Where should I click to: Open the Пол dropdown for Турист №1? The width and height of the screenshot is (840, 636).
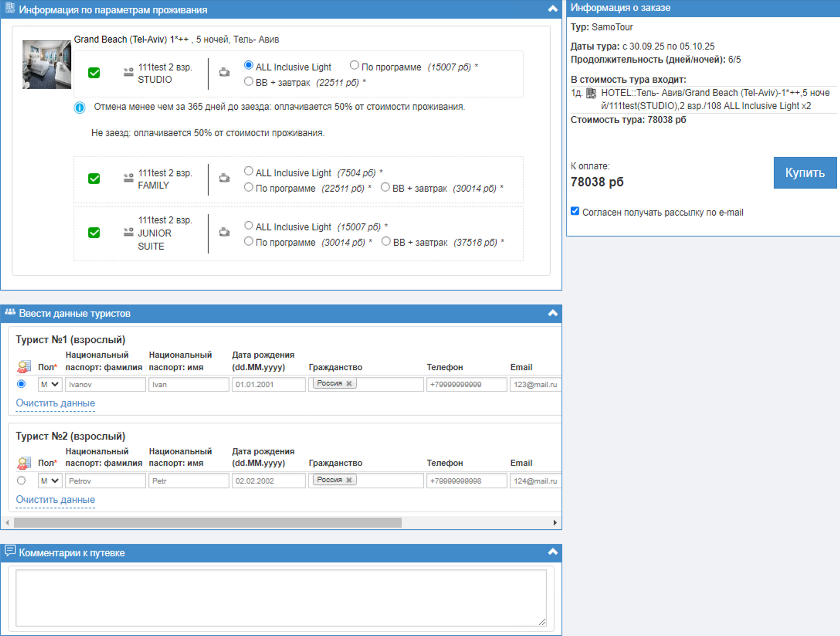[x=50, y=384]
